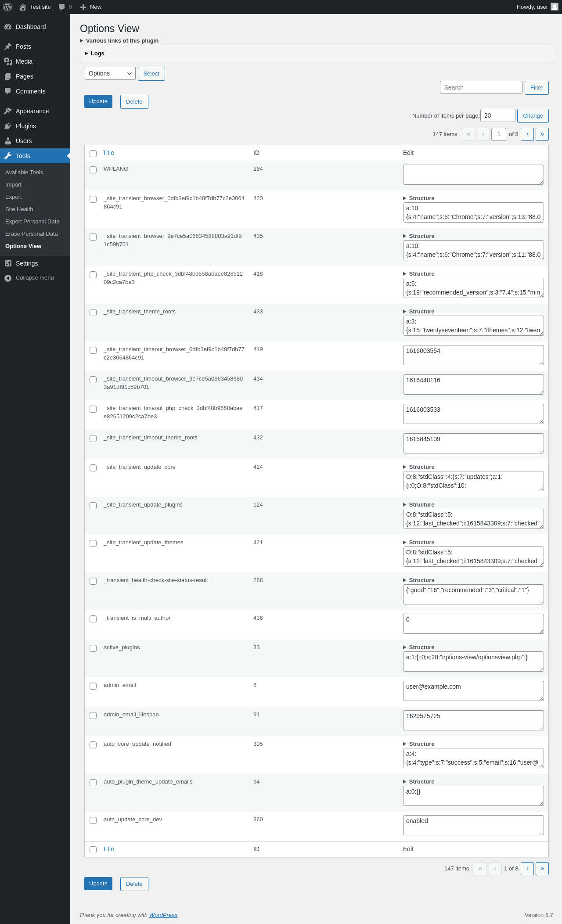Open the Export Personal Data menu item
The image size is (562, 924).
32,222
